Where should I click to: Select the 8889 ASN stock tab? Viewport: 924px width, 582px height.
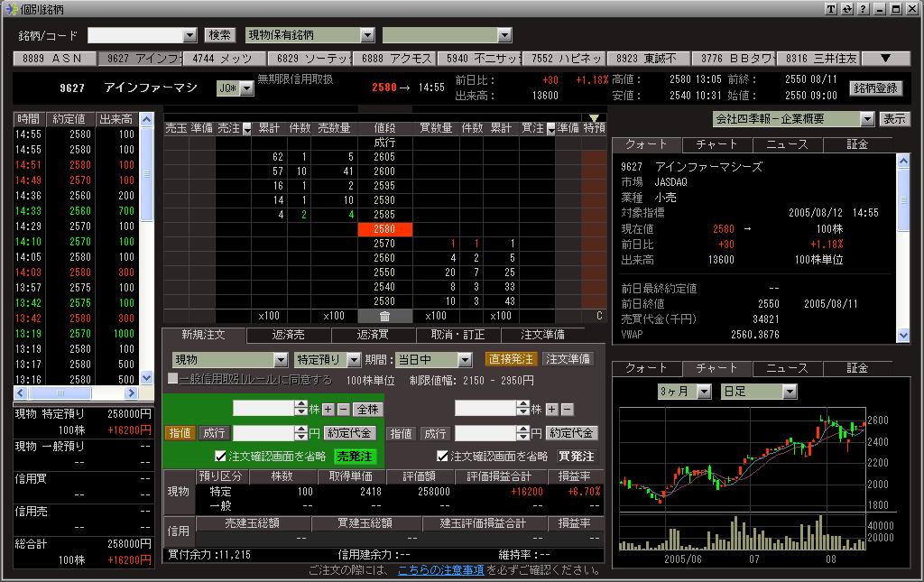click(55, 59)
